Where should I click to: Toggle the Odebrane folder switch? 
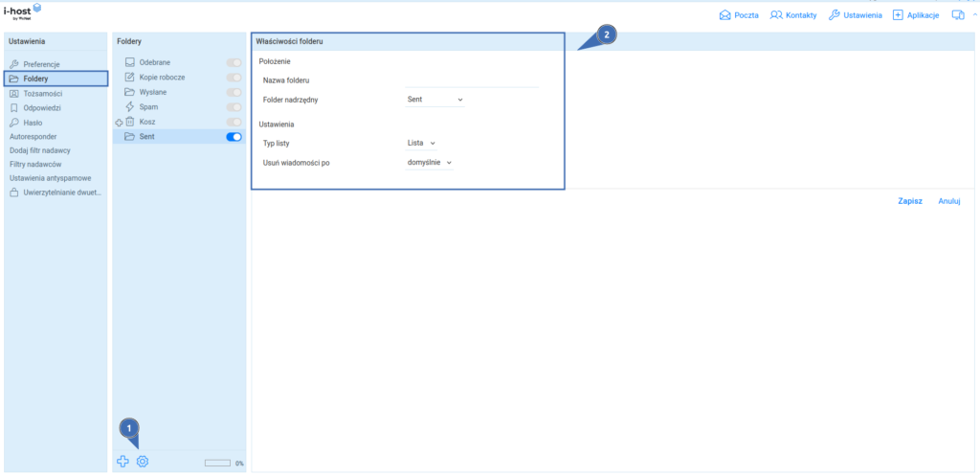[234, 62]
